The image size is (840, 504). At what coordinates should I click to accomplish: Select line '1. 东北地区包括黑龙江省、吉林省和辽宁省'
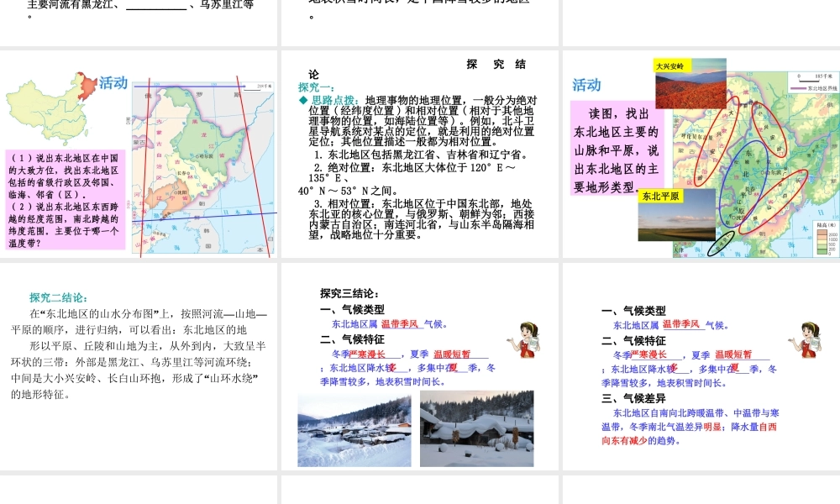tap(421, 155)
